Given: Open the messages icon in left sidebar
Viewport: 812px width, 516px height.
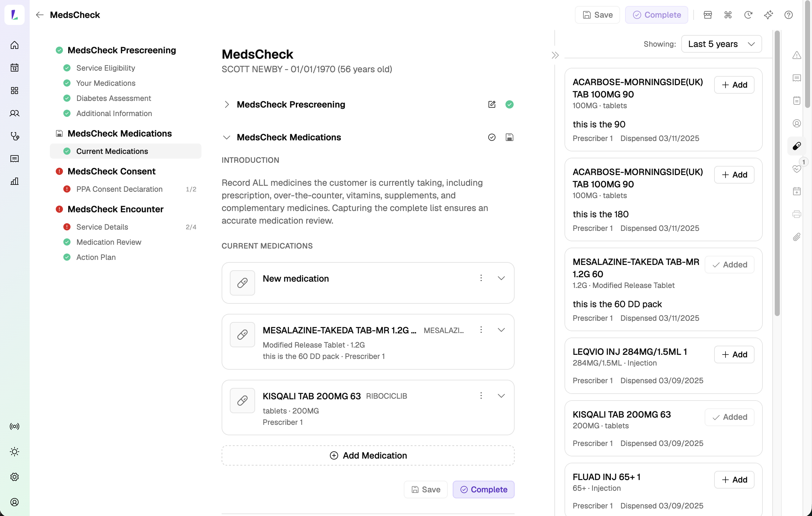Looking at the screenshot, I should click(x=15, y=159).
